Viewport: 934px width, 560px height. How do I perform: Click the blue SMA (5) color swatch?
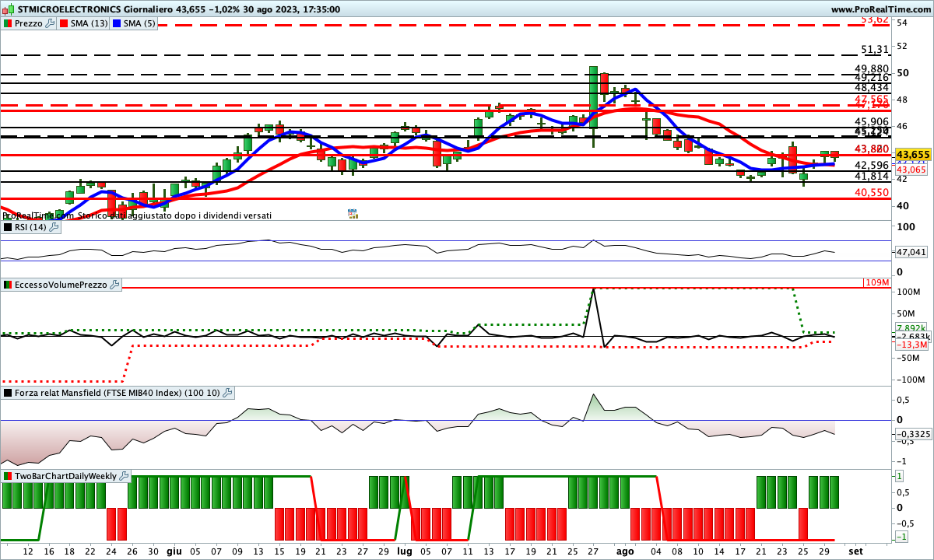point(117,23)
